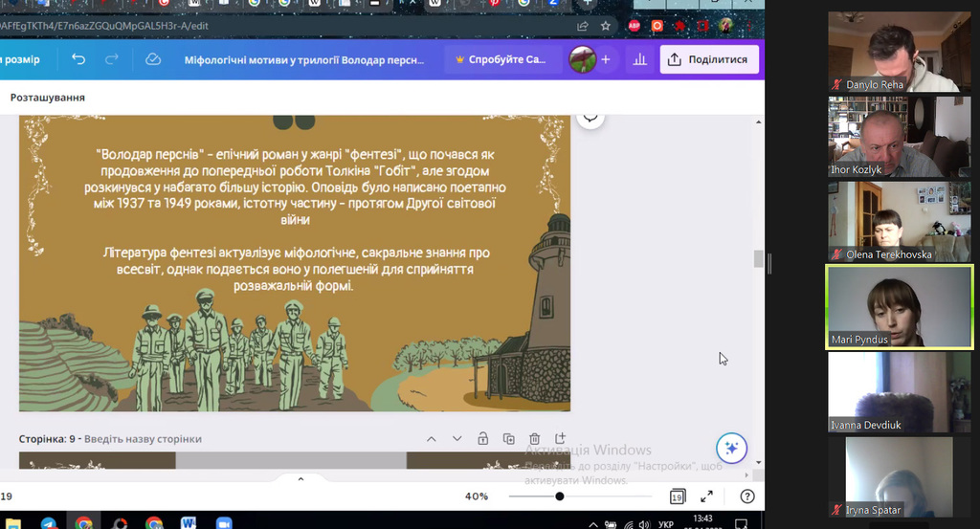The image size is (980, 529).
Task: Move page 9 down with chevron
Action: 457,439
